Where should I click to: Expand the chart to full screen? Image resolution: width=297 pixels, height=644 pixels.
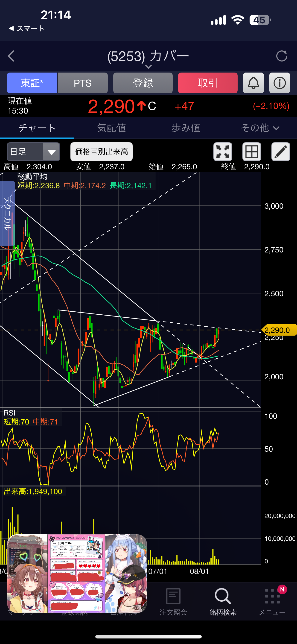tap(222, 152)
